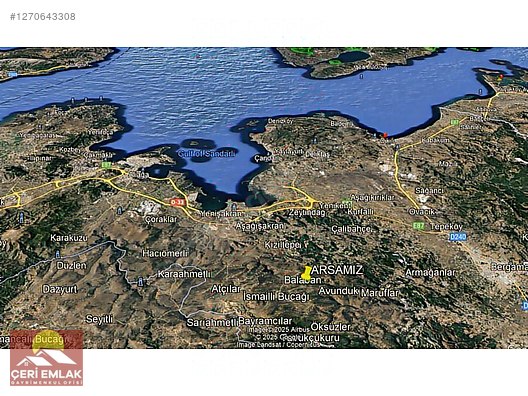The height and width of the screenshot is (396, 528).
Task: Click the Aşağışakran label
Action: (x=260, y=226)
